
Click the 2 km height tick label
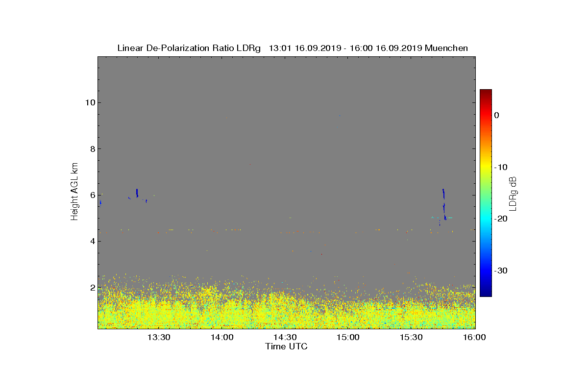click(x=91, y=287)
